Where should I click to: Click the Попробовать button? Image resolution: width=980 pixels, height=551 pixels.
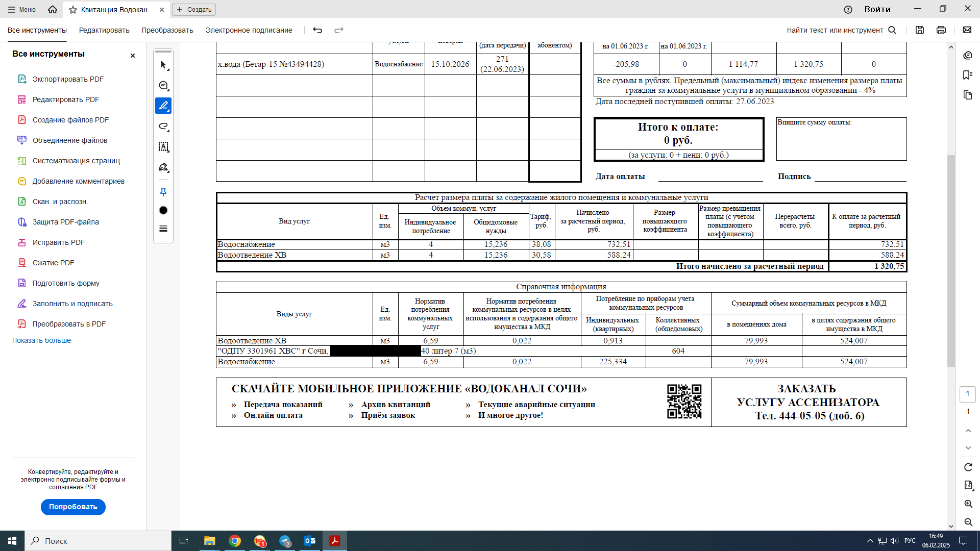pyautogui.click(x=73, y=507)
